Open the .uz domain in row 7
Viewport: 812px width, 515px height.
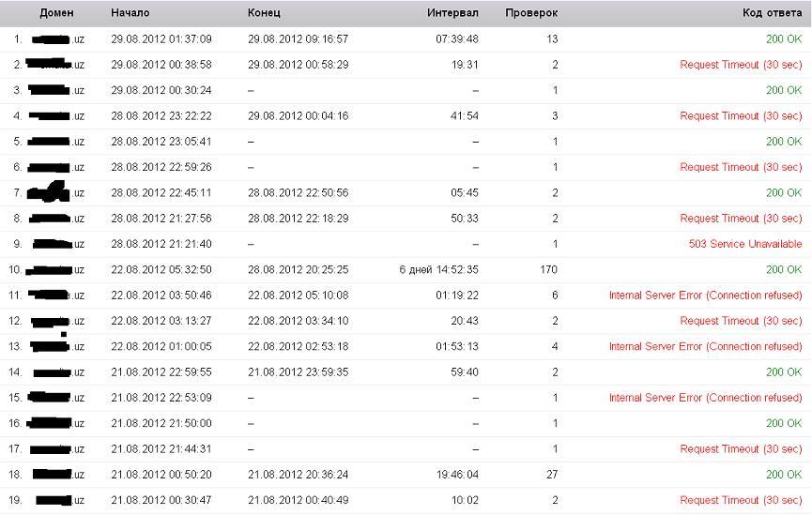pos(56,192)
